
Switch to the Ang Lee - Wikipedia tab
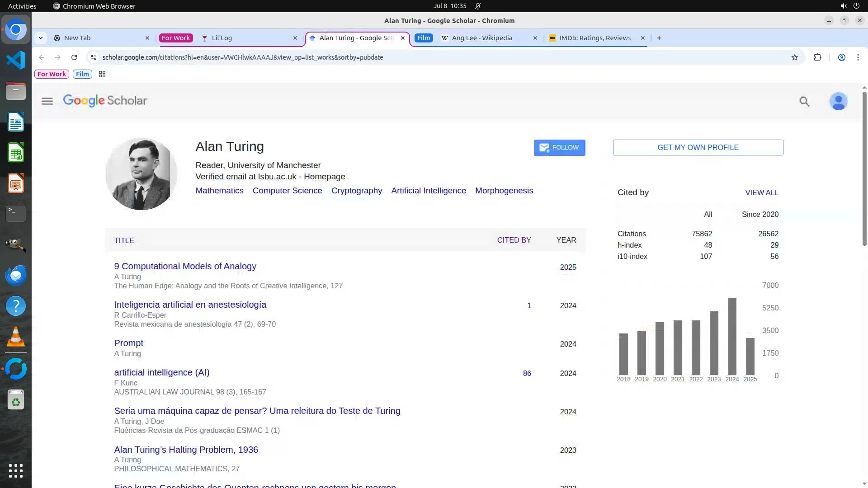[x=481, y=38]
